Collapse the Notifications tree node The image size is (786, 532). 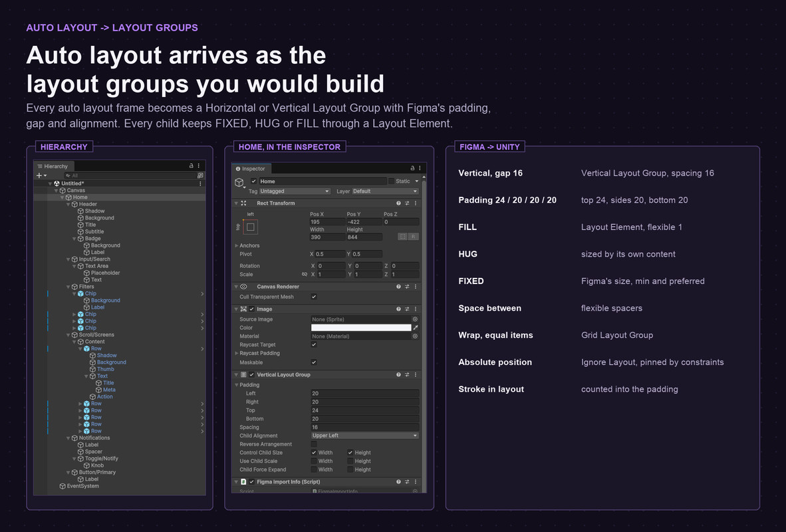(x=68, y=438)
